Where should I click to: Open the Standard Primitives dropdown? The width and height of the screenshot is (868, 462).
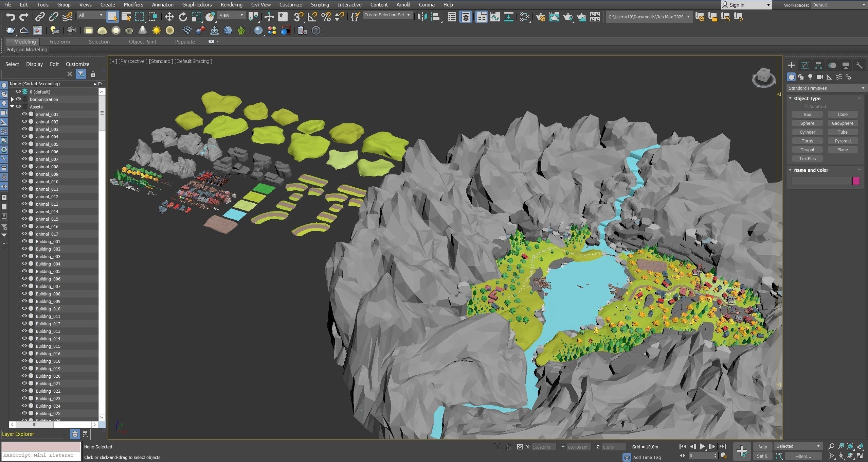pyautogui.click(x=826, y=88)
